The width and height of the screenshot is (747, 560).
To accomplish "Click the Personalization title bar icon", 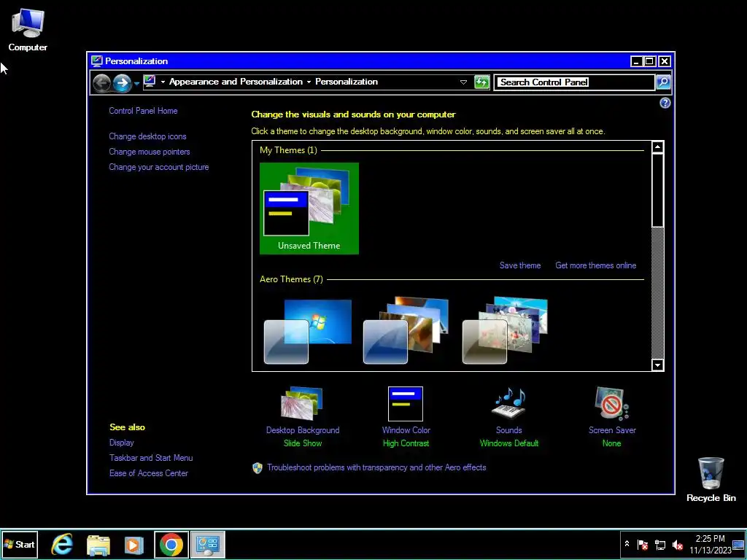I will [x=97, y=61].
